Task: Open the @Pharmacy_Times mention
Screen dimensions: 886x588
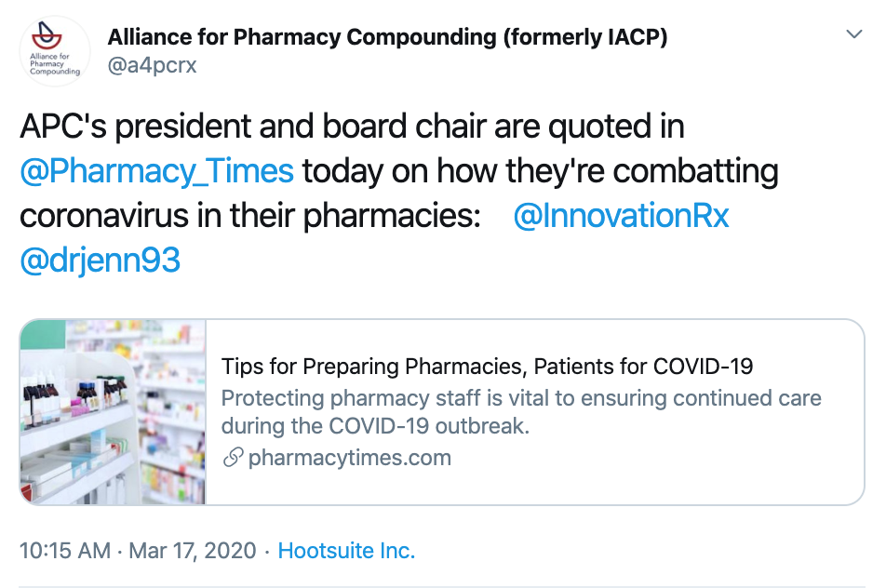Action: pos(156,171)
